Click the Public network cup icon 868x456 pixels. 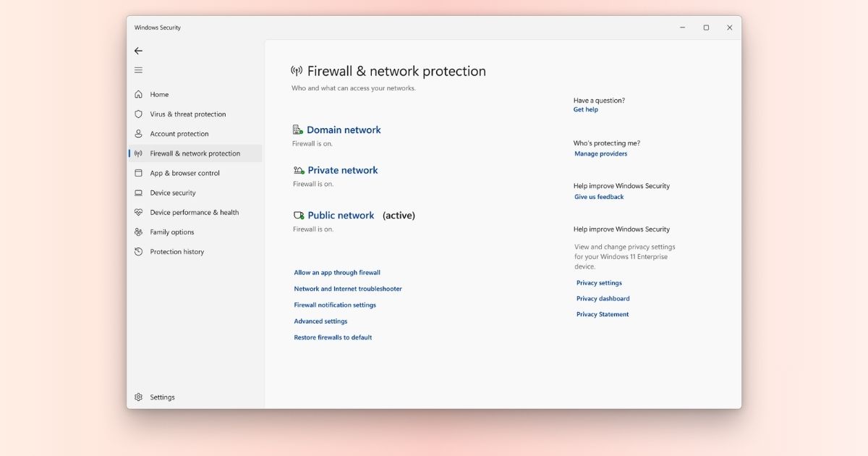(x=299, y=215)
